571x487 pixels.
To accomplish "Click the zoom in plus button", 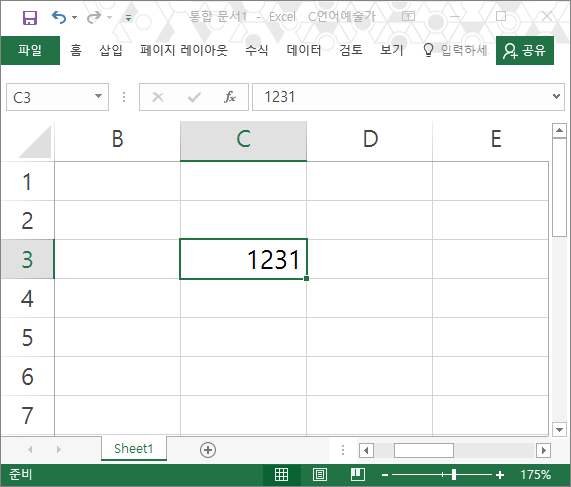I will click(500, 475).
